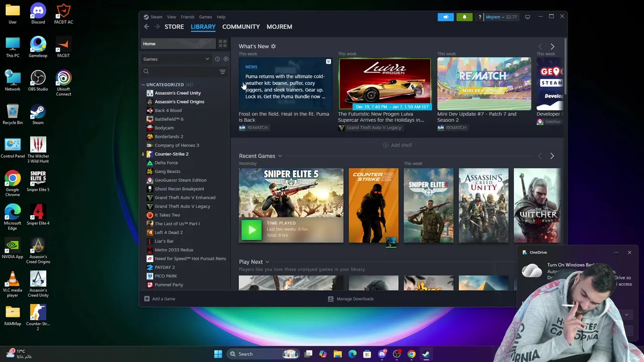Screen dimensions: 644x362
Task: Open Assassin's Creed Unity recent game cover
Action: [x=484, y=205]
